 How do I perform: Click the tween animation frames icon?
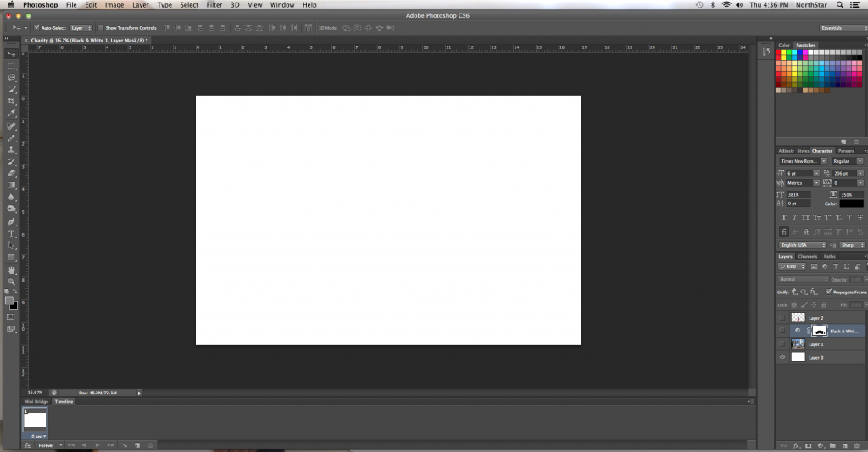(x=124, y=445)
